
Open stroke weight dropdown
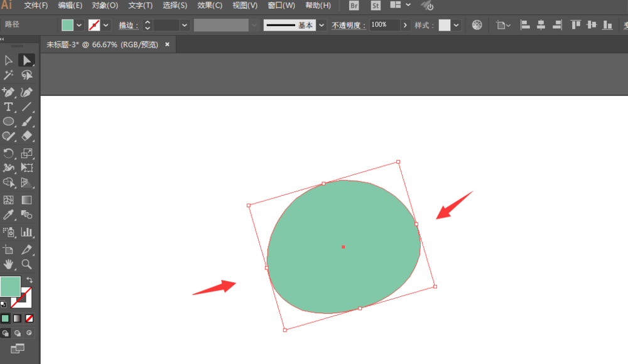pos(184,25)
